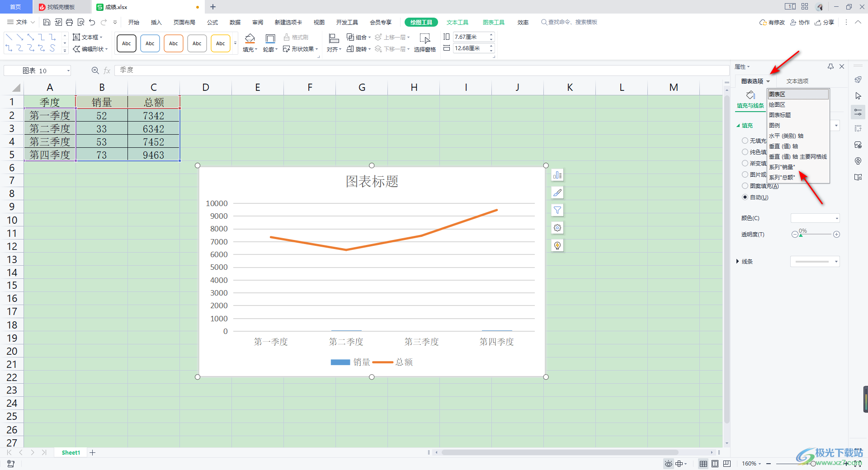The image size is (868, 470).
Task: Click the fx insert function icon
Action: (107, 70)
